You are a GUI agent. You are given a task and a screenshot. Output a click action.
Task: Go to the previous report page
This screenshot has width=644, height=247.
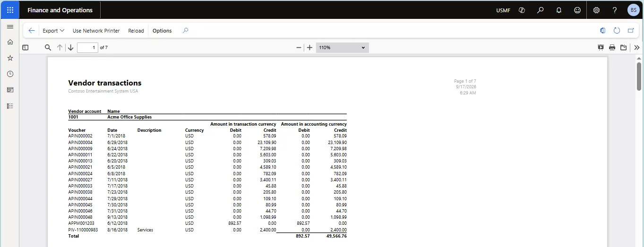(60, 48)
